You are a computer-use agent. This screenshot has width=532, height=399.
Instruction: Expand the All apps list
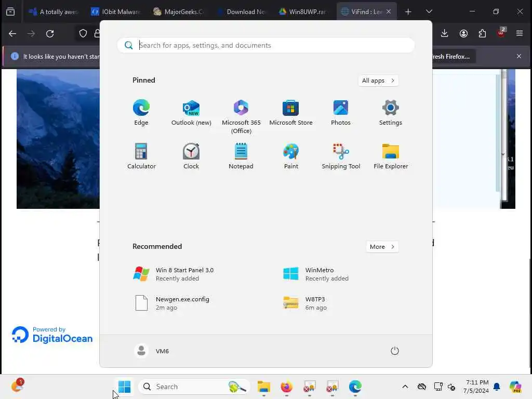(378, 81)
